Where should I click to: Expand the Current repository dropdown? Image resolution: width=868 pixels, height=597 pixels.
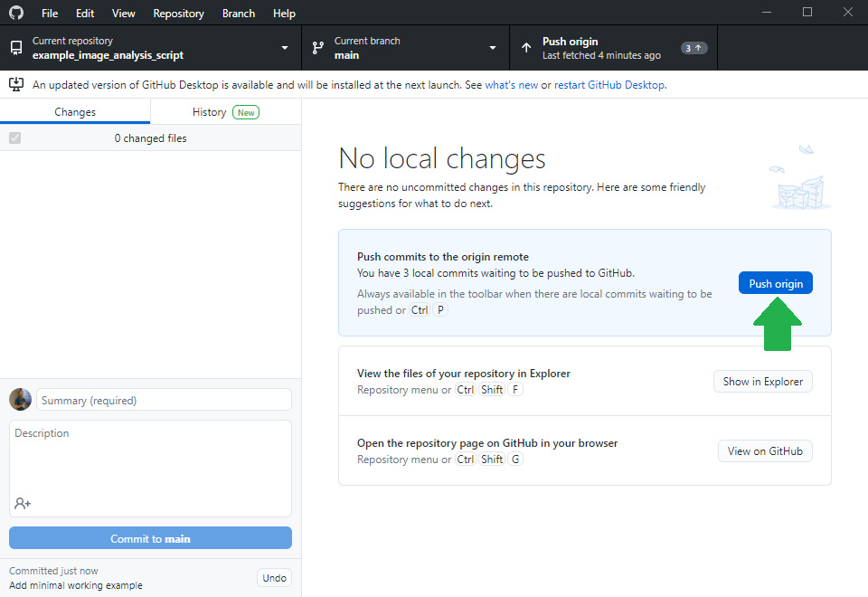click(x=285, y=48)
